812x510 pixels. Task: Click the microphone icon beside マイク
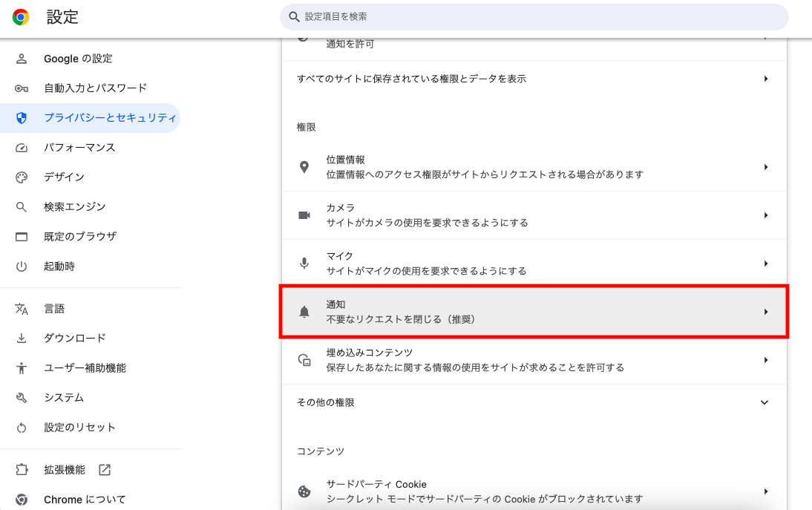tap(304, 264)
